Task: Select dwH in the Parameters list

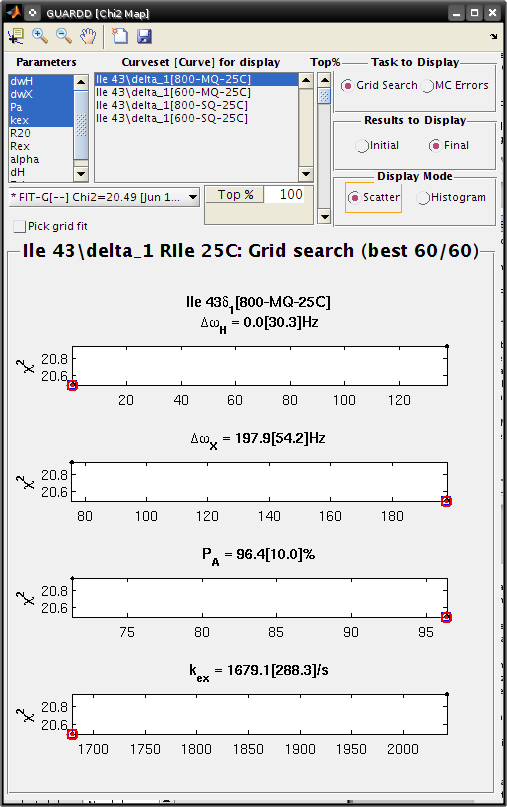Action: [41, 81]
